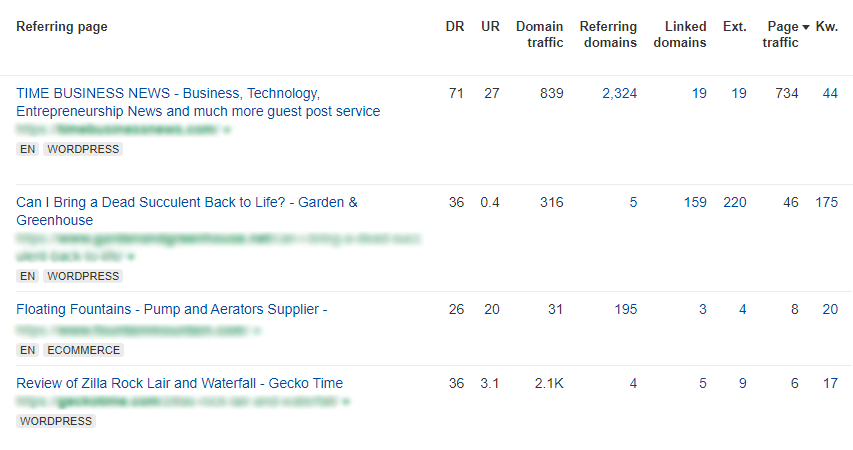853x450 pixels.
Task: Open the TIME BUSINESS NEWS referring page link
Action: [x=198, y=102]
